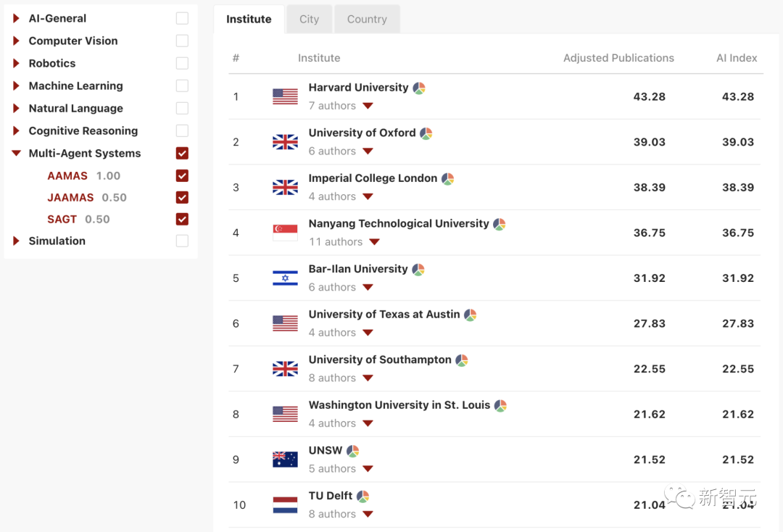Enable the Computer Vision checkbox
The width and height of the screenshot is (783, 532).
[182, 41]
